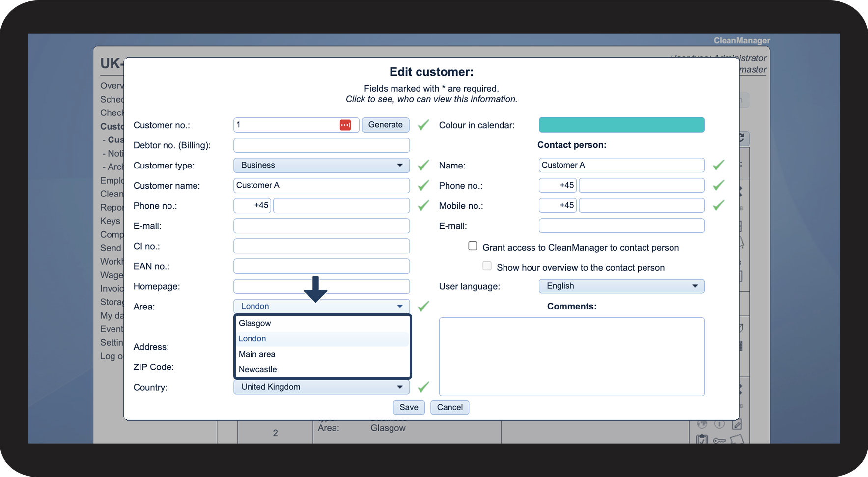Open the Colour in calendar swatch
Image resolution: width=868 pixels, height=477 pixels.
pos(621,125)
